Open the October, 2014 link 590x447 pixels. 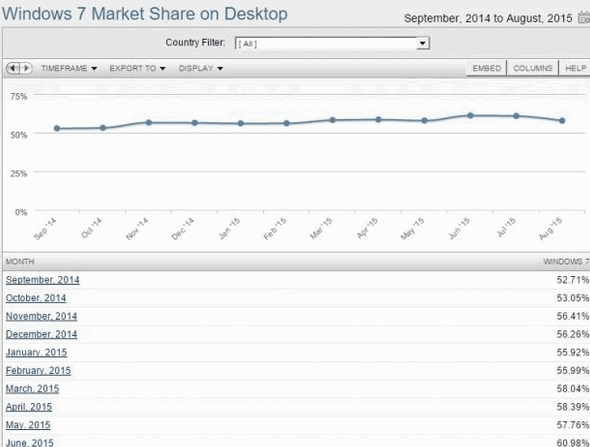pos(36,298)
